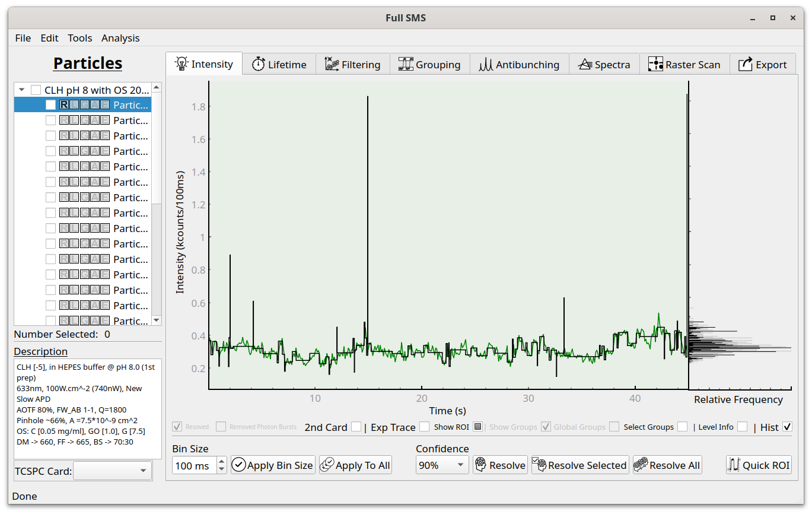Image resolution: width=812 pixels, height=514 pixels.
Task: Decrease Bin Size with the down arrow
Action: [222, 469]
